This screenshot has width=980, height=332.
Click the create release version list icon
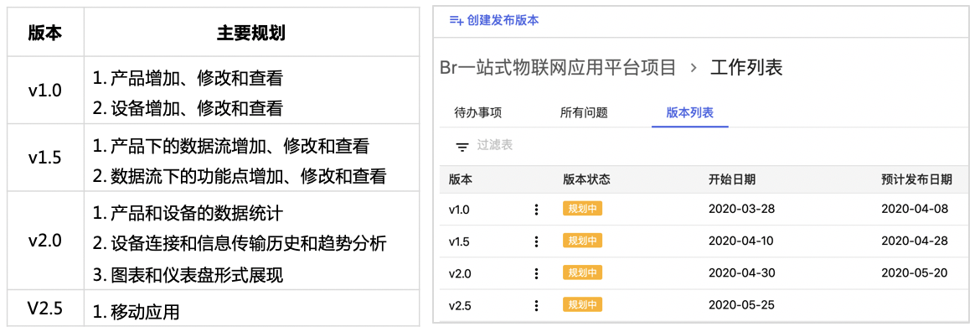pos(456,21)
